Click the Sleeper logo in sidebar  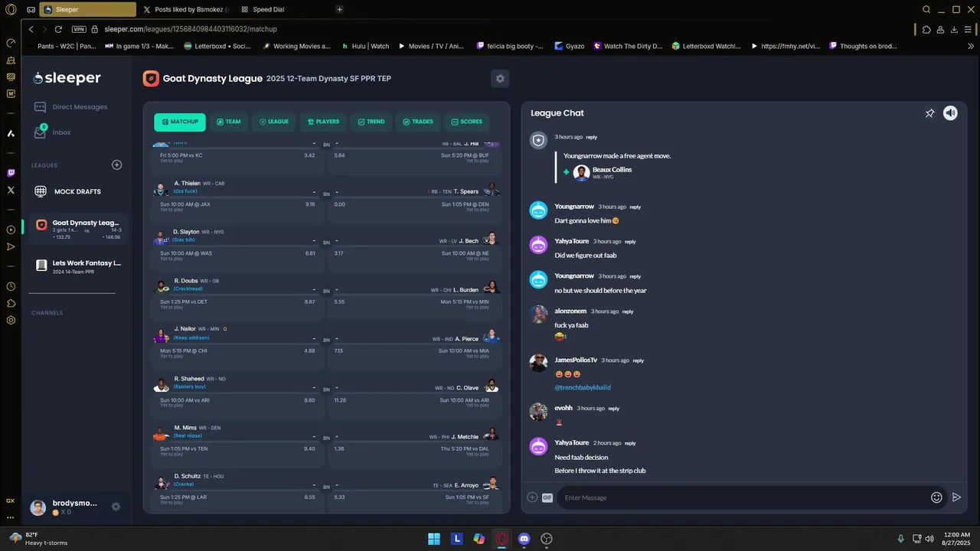67,78
